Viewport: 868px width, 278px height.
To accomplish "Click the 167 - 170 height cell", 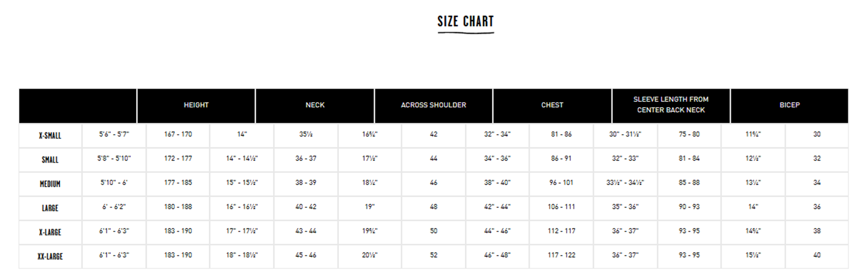I will (178, 134).
